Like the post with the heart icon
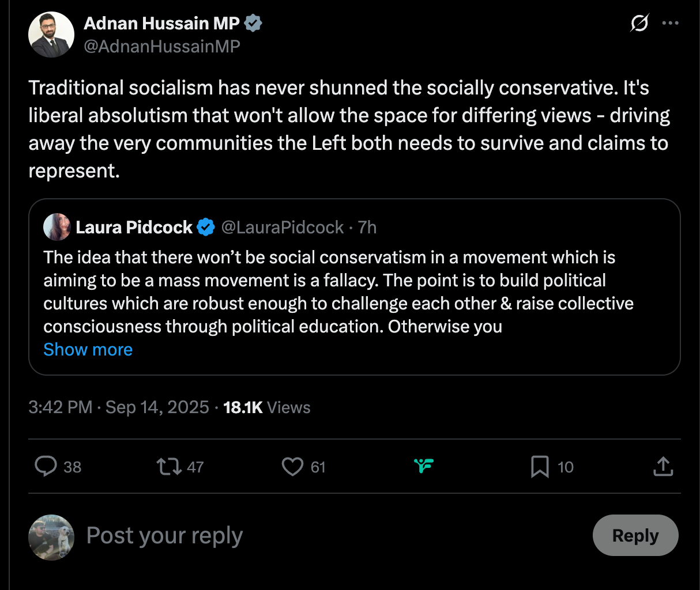 point(292,466)
